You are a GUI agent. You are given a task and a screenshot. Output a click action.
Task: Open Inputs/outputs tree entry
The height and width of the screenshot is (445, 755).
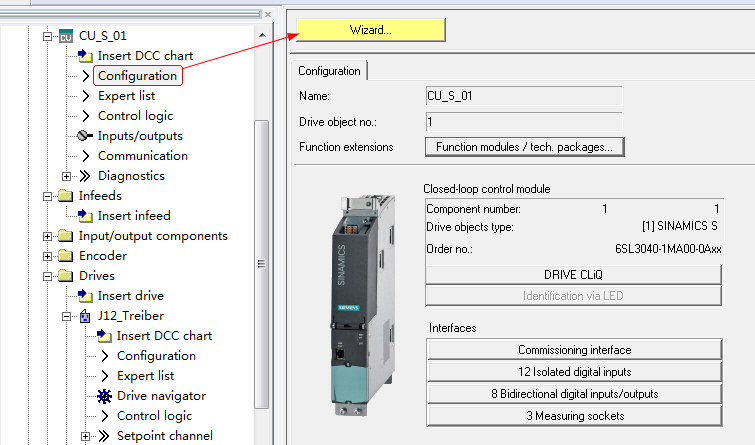coord(140,136)
